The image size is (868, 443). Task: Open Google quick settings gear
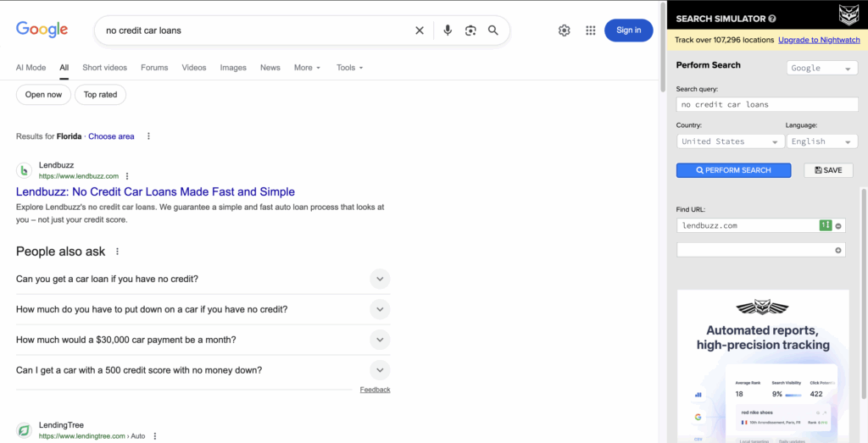pyautogui.click(x=565, y=30)
